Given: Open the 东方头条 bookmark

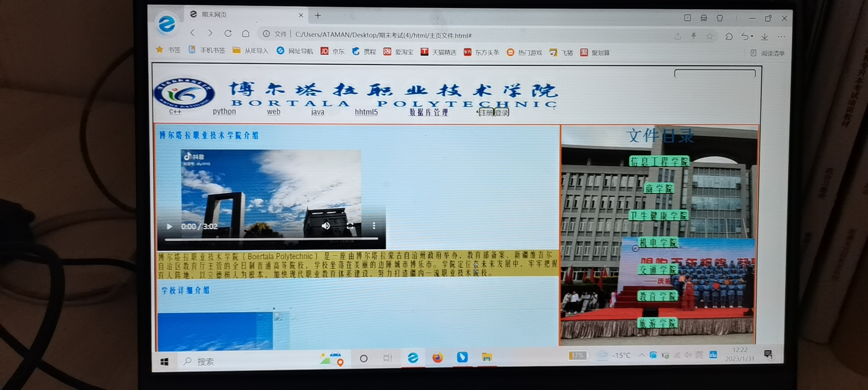Looking at the screenshot, I should 481,52.
